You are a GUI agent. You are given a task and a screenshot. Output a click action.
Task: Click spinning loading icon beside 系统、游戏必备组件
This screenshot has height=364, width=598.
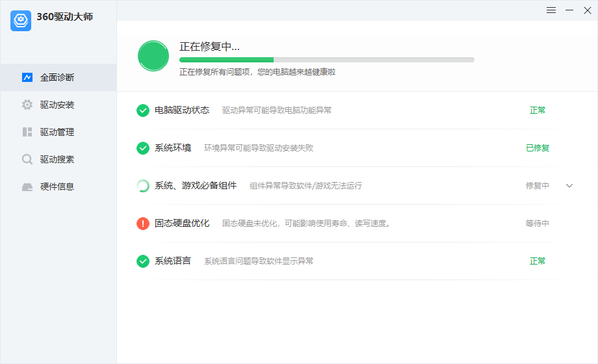coord(143,186)
